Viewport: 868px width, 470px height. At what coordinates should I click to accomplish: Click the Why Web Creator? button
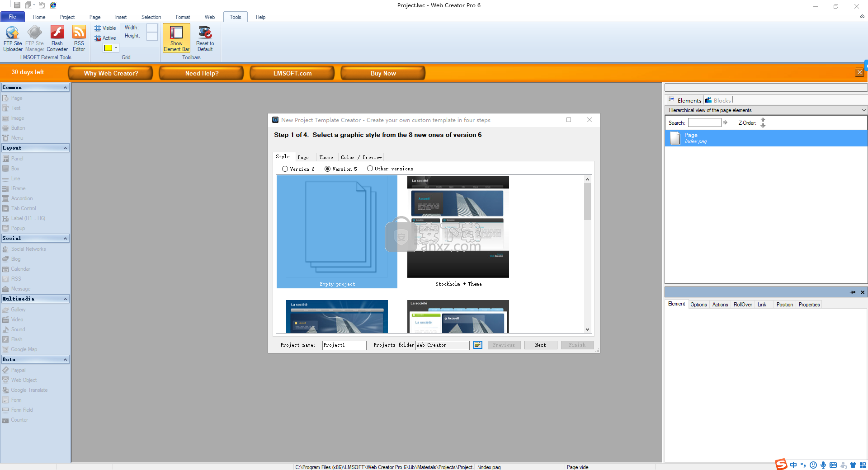[x=111, y=73]
